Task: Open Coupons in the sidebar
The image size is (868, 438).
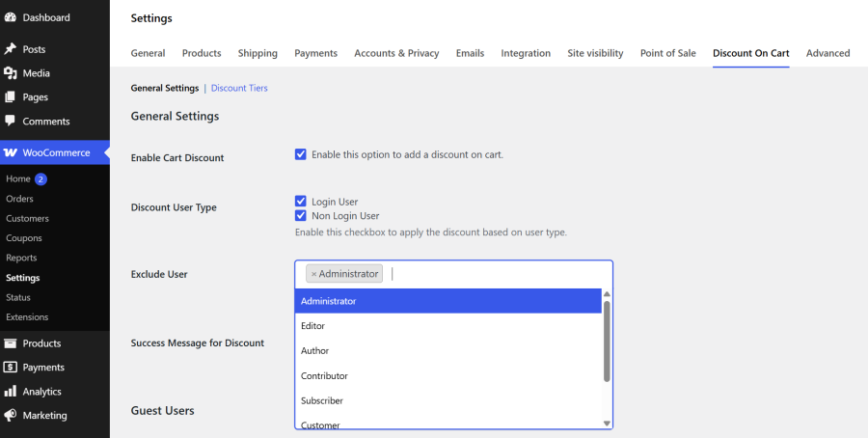Action: [x=24, y=238]
